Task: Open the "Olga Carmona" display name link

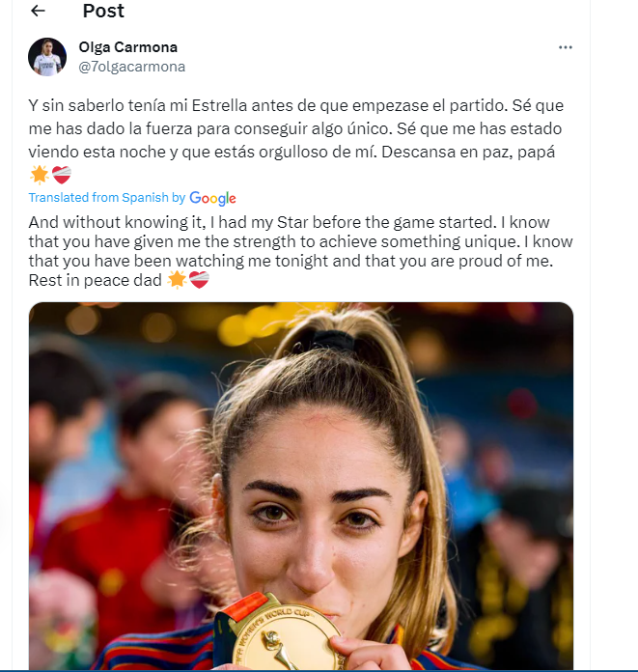Action: click(x=127, y=47)
